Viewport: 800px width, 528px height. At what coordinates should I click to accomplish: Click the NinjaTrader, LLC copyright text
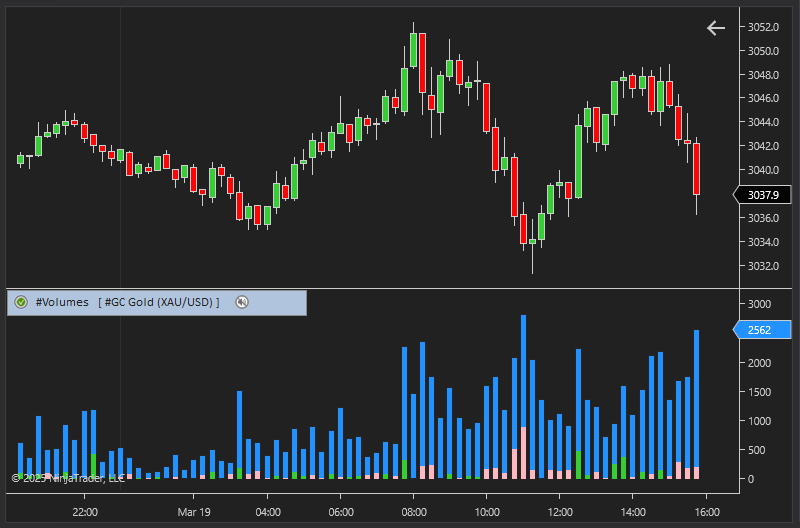[68, 478]
